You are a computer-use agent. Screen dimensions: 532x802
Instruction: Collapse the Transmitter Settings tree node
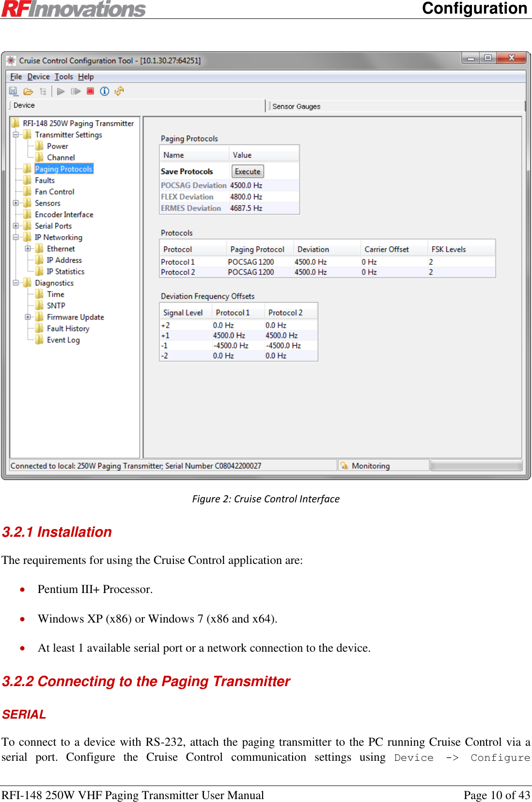pos(16,134)
